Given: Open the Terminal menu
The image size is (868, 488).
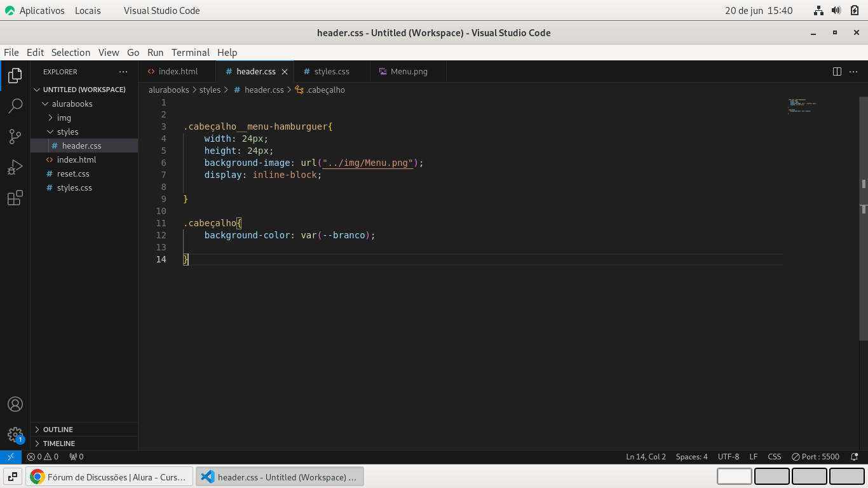Looking at the screenshot, I should tap(191, 53).
